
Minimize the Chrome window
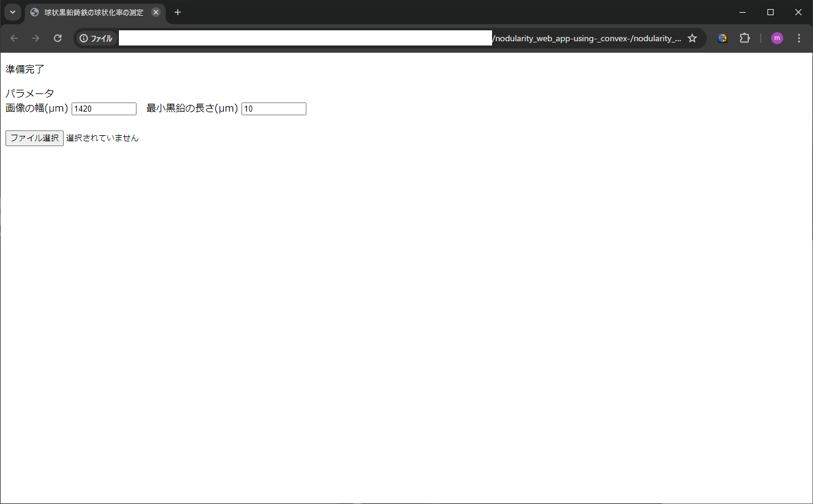pos(743,12)
